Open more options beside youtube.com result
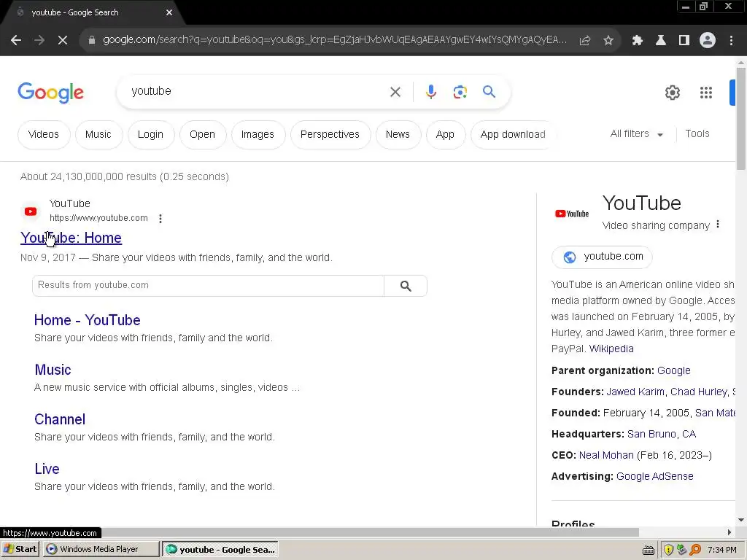This screenshot has width=747, height=560. (160, 219)
